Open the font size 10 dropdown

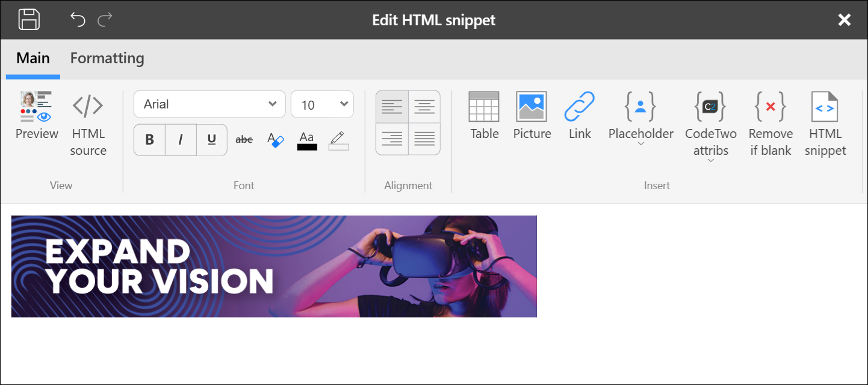[x=322, y=104]
